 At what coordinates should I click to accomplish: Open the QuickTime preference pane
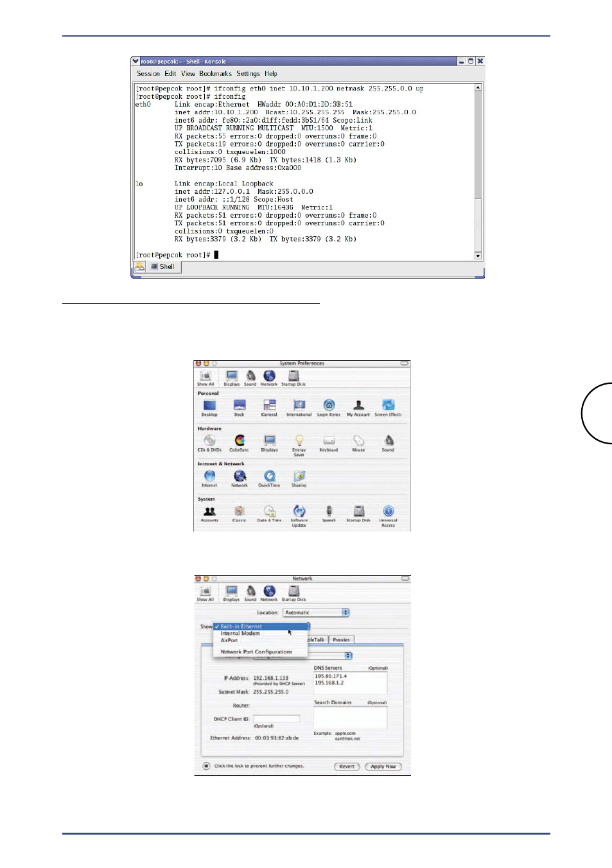click(x=270, y=479)
